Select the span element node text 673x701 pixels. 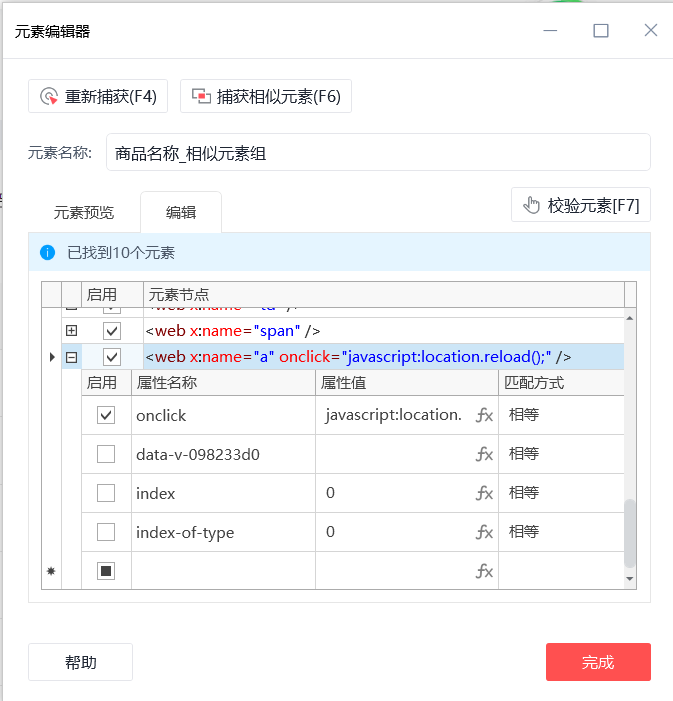(x=233, y=331)
